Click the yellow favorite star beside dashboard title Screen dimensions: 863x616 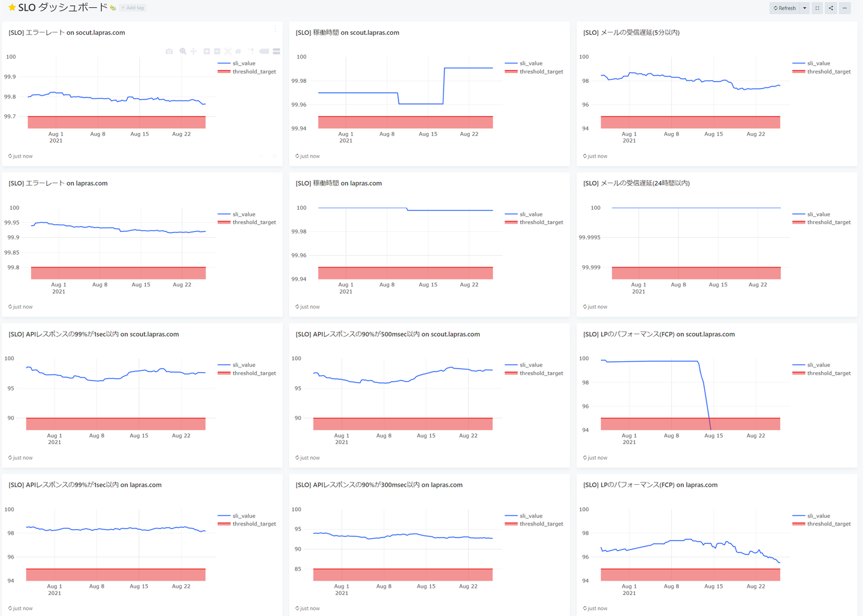pyautogui.click(x=12, y=7)
